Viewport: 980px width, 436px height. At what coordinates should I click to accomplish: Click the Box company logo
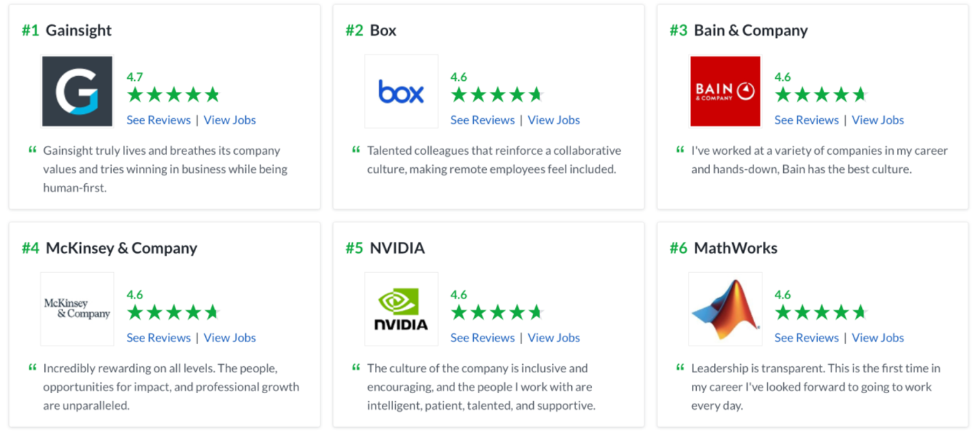coord(401,91)
